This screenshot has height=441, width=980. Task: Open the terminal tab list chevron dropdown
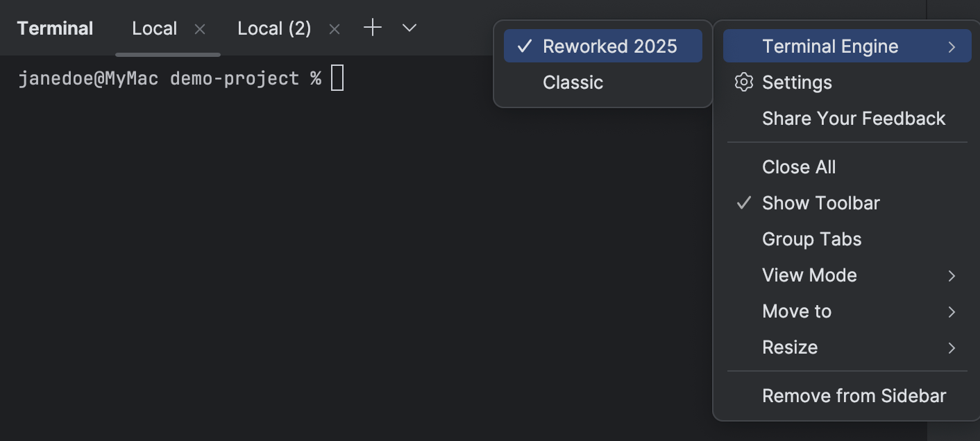coord(409,29)
